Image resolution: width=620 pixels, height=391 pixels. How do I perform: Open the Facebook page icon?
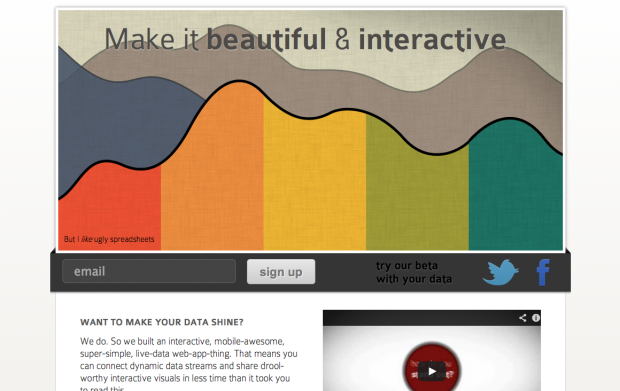[x=543, y=272]
